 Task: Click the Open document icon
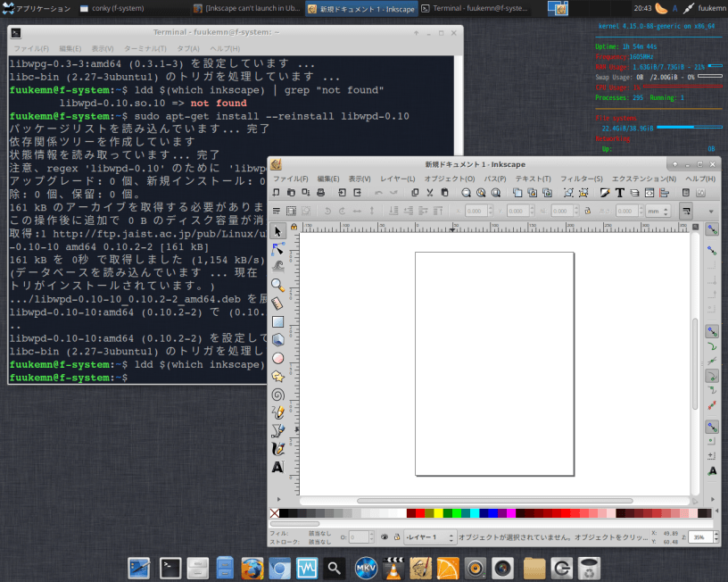291,192
